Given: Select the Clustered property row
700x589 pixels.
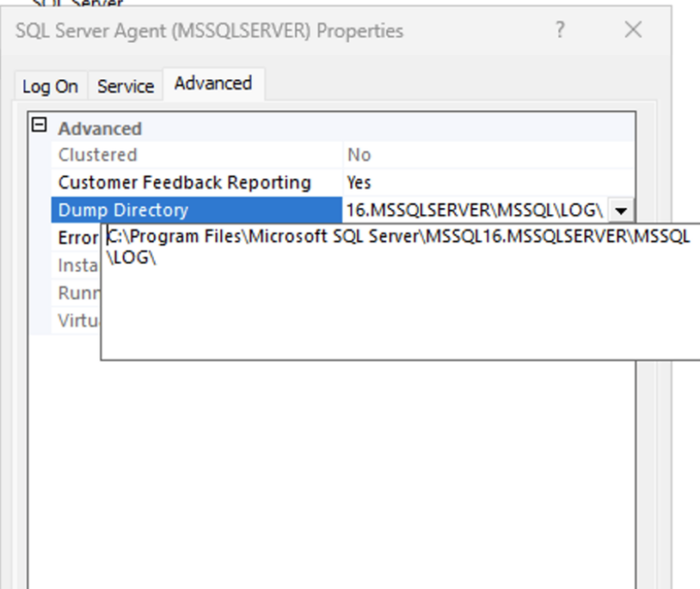Looking at the screenshot, I should pos(343,155).
